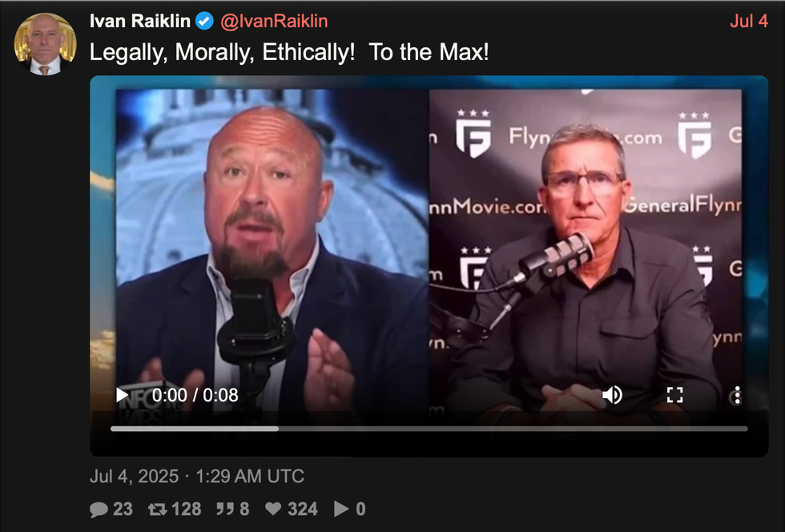The image size is (785, 532).
Task: Click the retweet arrows icon
Action: click(x=158, y=510)
